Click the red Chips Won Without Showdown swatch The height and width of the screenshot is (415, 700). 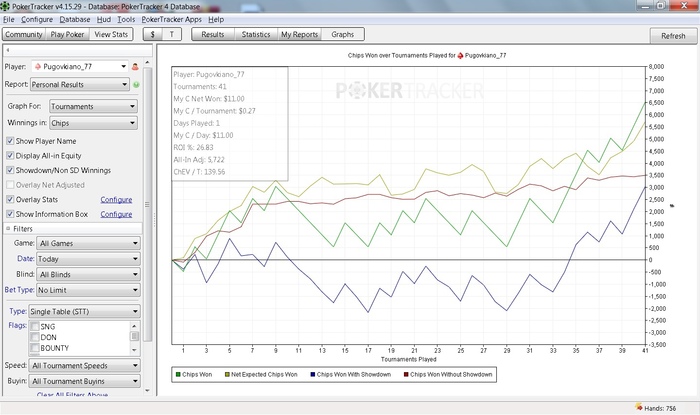[x=406, y=374]
